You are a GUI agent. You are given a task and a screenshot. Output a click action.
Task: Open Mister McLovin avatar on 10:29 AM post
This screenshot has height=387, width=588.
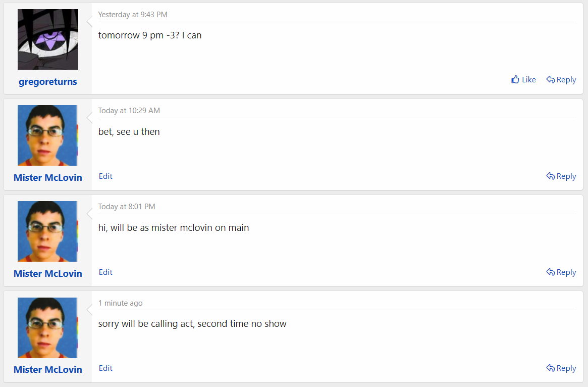tap(48, 135)
